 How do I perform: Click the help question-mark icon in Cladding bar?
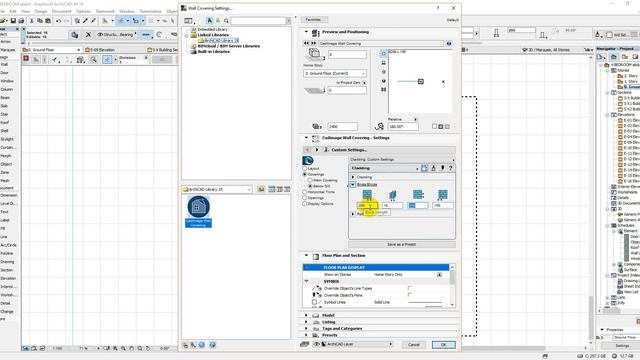(x=451, y=168)
